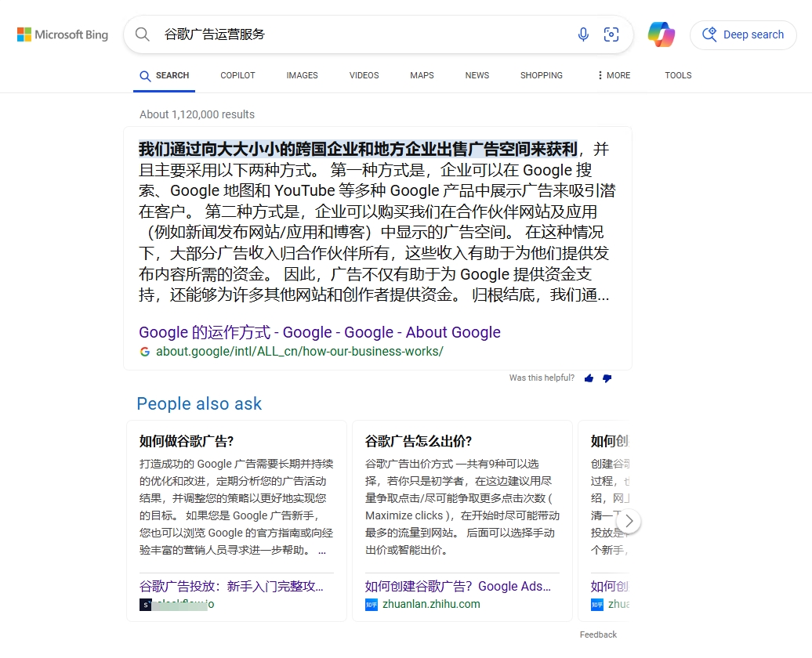Click the about.google URL link
The height and width of the screenshot is (658, 812).
pos(299,352)
